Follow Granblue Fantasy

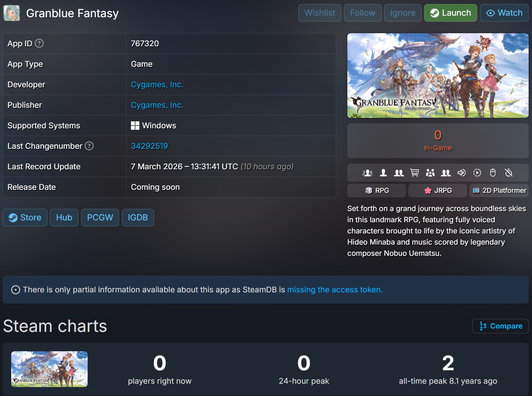363,13
